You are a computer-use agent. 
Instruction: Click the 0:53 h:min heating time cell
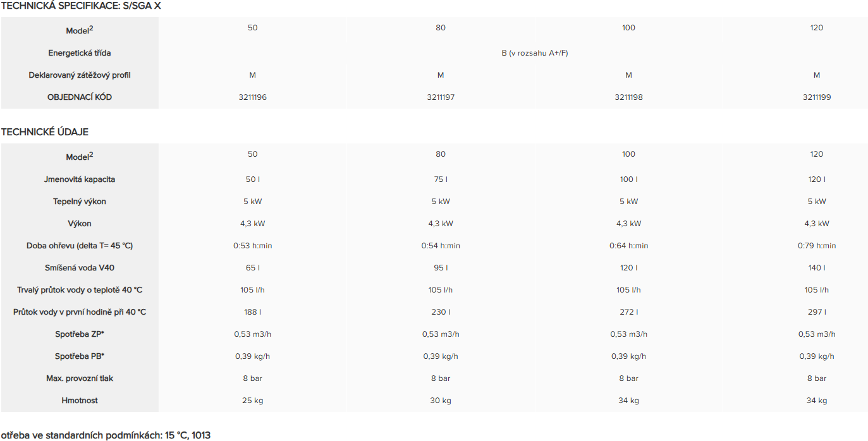coord(253,246)
